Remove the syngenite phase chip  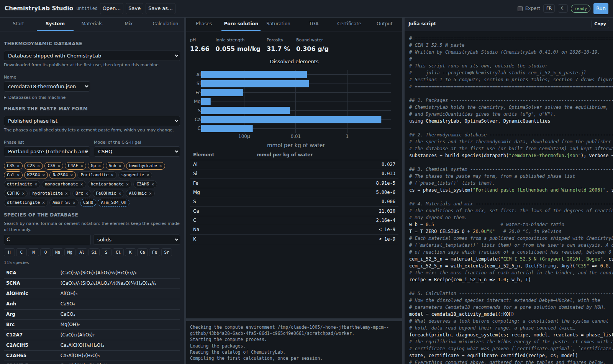click(148, 175)
